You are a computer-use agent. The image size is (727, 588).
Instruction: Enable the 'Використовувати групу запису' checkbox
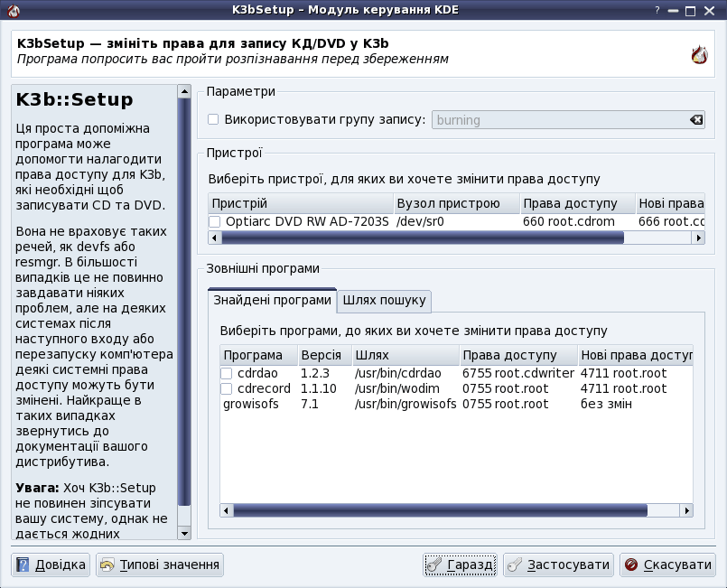[x=213, y=119]
